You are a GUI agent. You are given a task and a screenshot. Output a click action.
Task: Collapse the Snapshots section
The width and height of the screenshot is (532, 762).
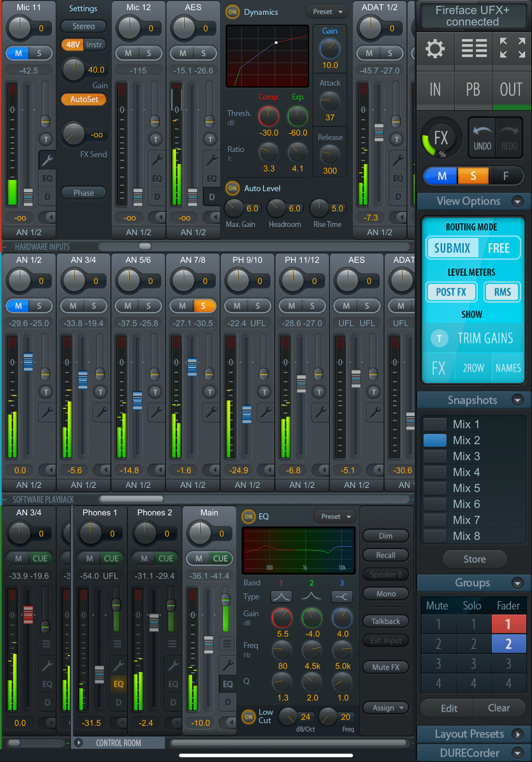click(x=517, y=400)
